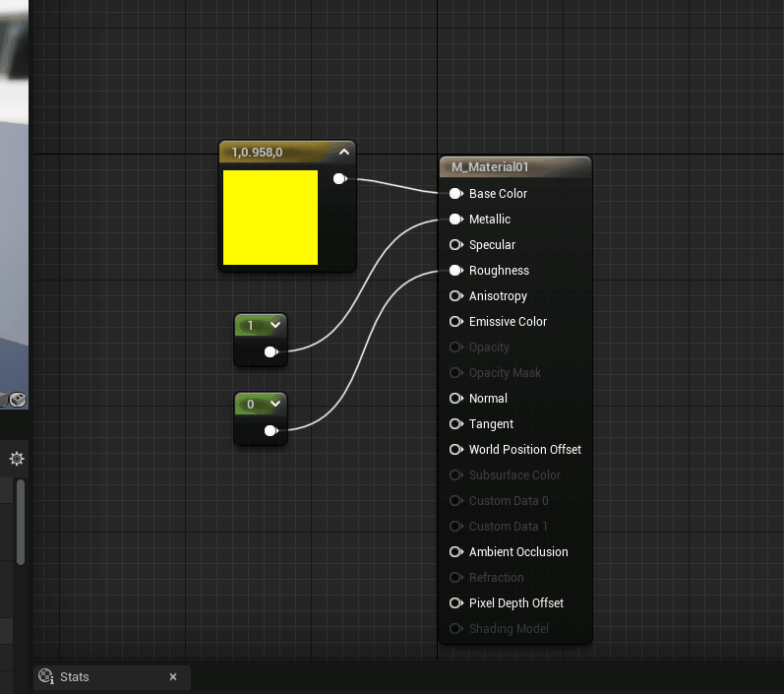Expand the constant node with value 1
Screen dimensions: 784x694
275,325
